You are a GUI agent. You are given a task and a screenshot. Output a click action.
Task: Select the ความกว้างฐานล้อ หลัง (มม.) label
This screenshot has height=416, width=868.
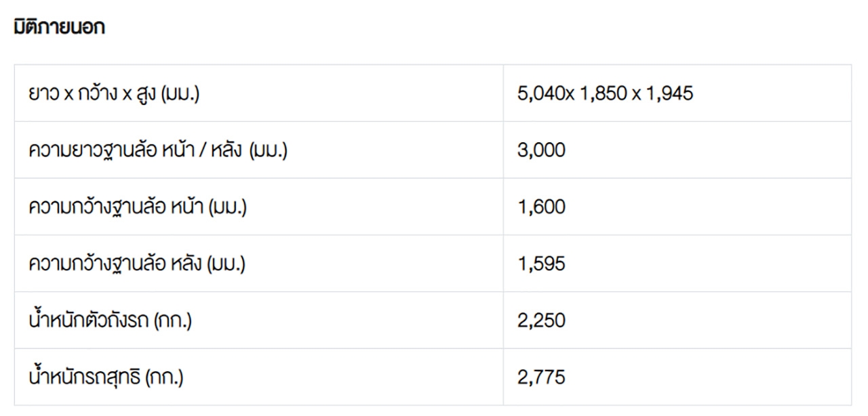coord(136,264)
